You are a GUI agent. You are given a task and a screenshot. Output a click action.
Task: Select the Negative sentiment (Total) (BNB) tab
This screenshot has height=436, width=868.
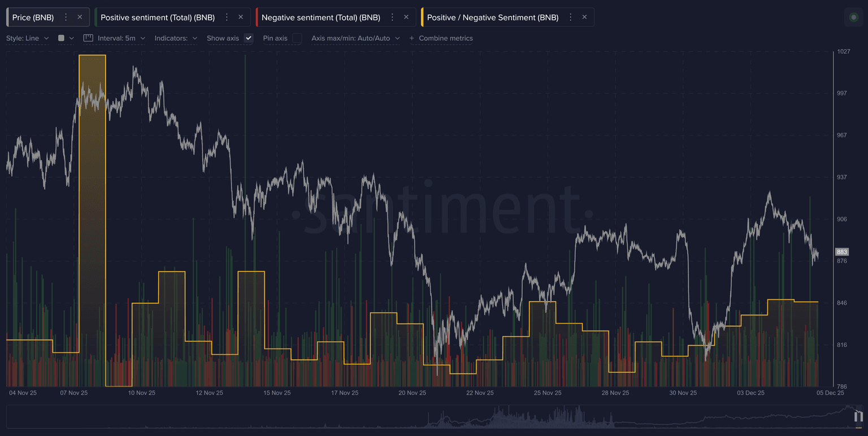[320, 18]
